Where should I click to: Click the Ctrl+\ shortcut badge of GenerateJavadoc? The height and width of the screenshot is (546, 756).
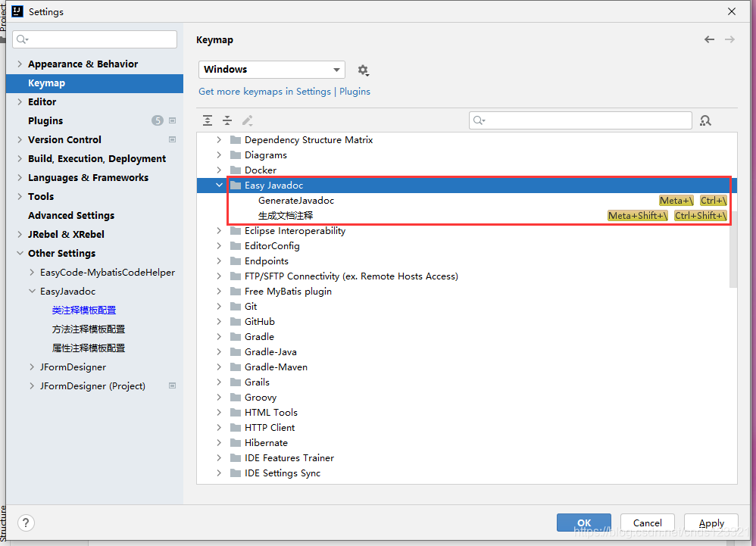pos(713,201)
